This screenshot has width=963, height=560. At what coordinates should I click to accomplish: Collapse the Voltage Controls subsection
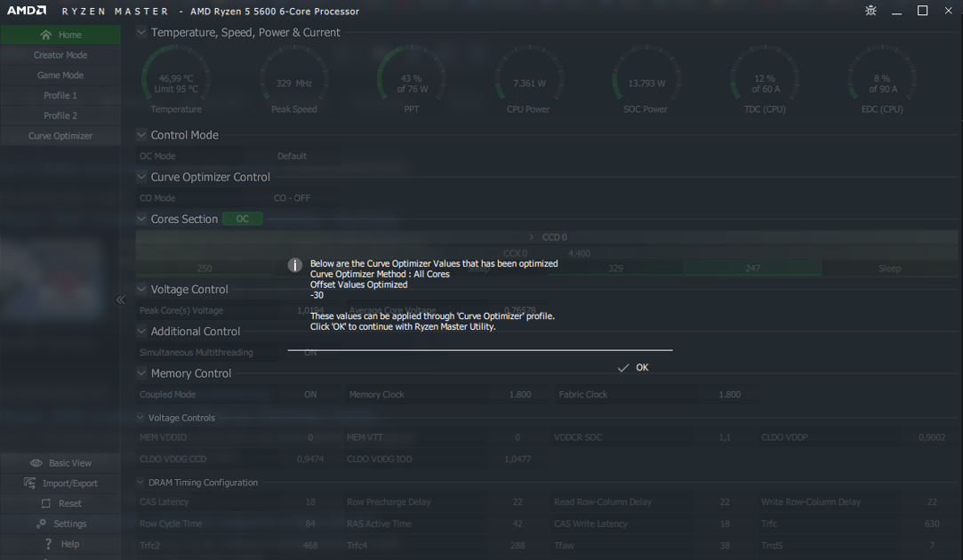pos(140,418)
